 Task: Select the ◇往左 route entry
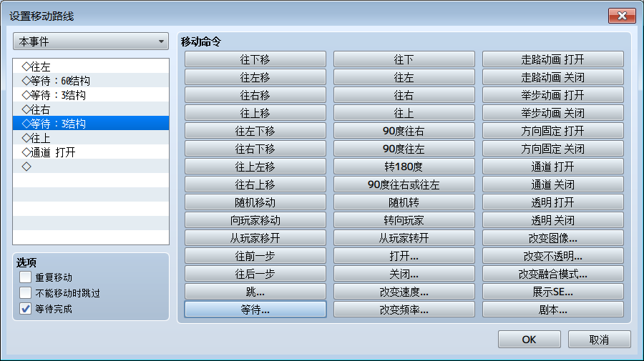pos(91,66)
